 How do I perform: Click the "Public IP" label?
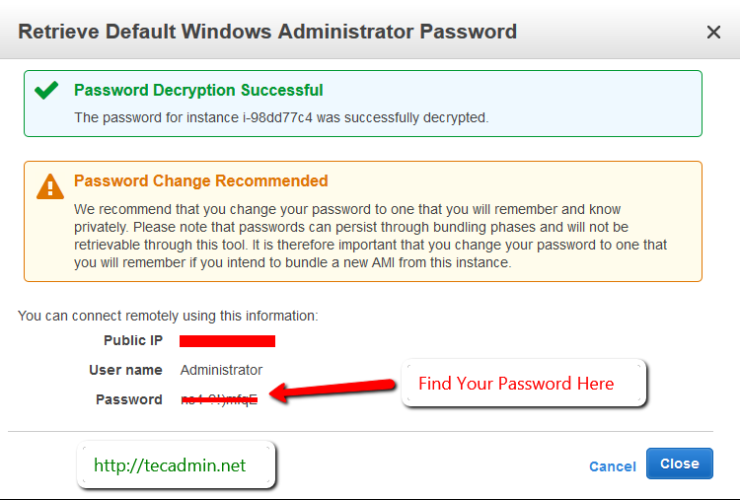click(132, 341)
